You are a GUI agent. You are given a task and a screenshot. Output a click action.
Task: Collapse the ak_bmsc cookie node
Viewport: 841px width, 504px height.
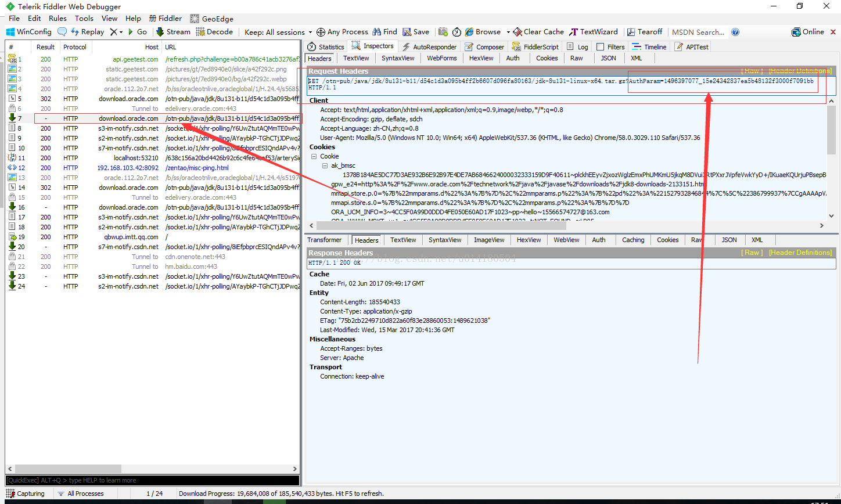[x=325, y=165]
